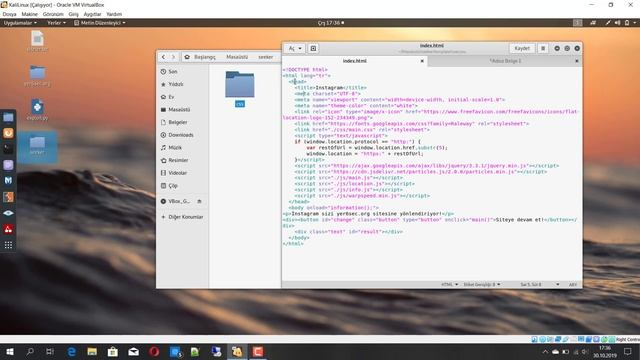This screenshot has width=640, height=360.
Task: Open the Burp Suite icon in the dock
Action: [8, 197]
